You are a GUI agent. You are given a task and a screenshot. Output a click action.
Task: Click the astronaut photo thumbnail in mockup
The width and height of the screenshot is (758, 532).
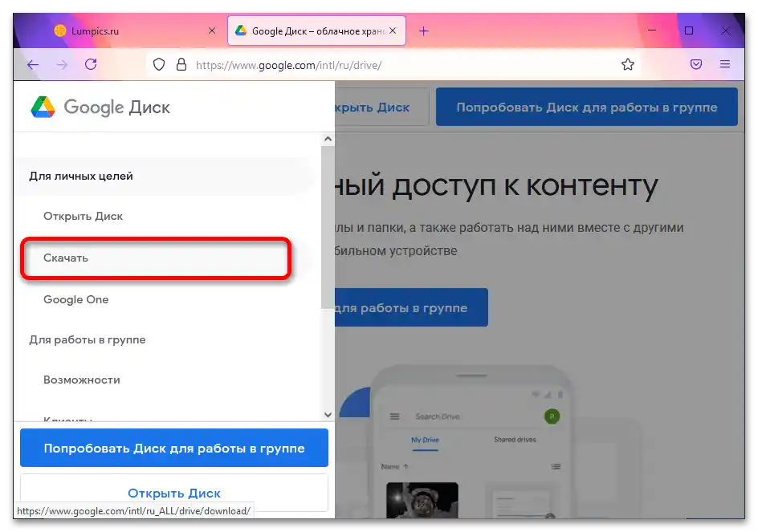coord(422,498)
